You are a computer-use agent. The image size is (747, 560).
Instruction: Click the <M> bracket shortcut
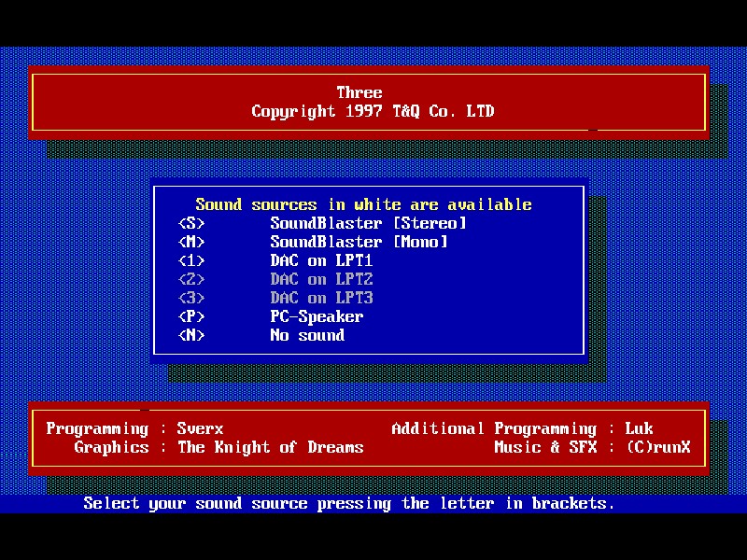point(190,242)
